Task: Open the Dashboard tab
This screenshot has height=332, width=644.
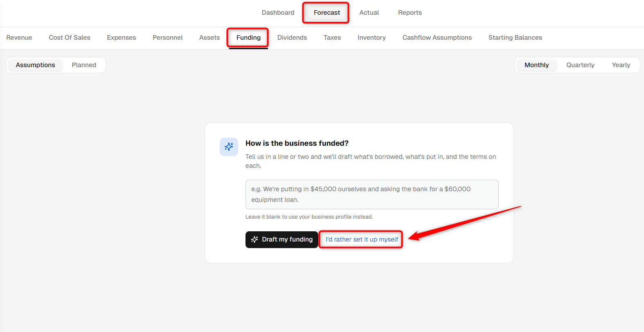Action: pyautogui.click(x=278, y=13)
